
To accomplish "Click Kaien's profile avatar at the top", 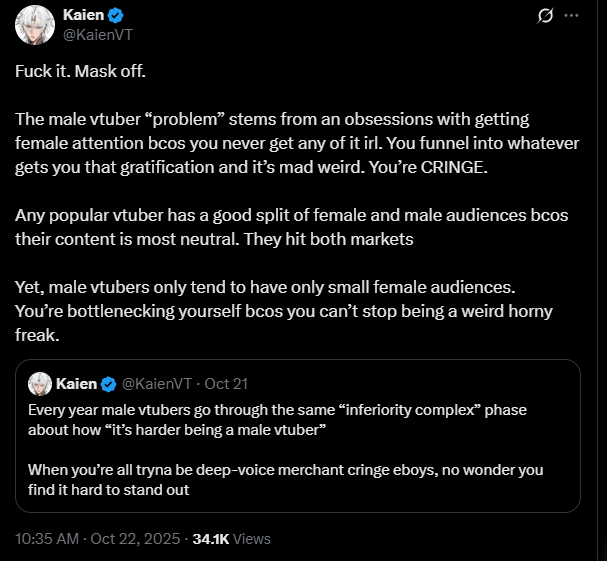I will (34, 26).
